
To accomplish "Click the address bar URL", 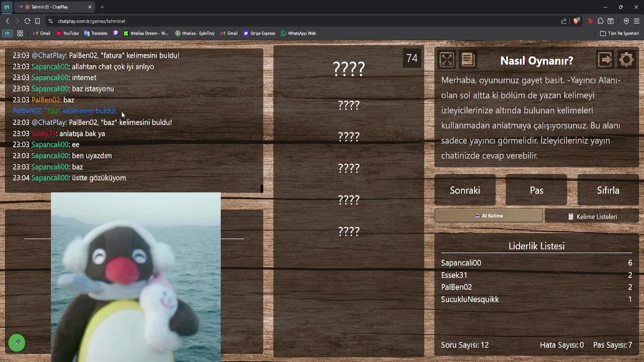I will tap(92, 21).
